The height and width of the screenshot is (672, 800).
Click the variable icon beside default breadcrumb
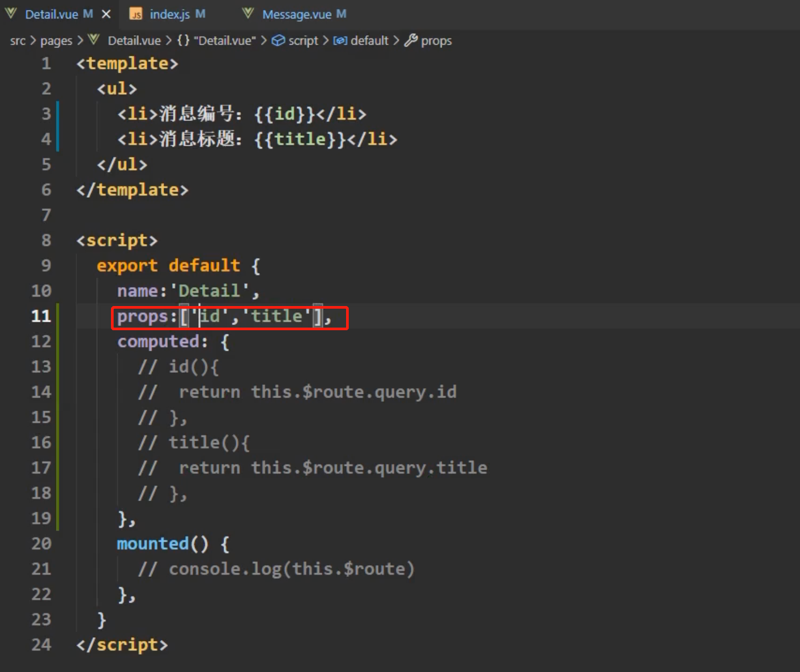click(340, 40)
